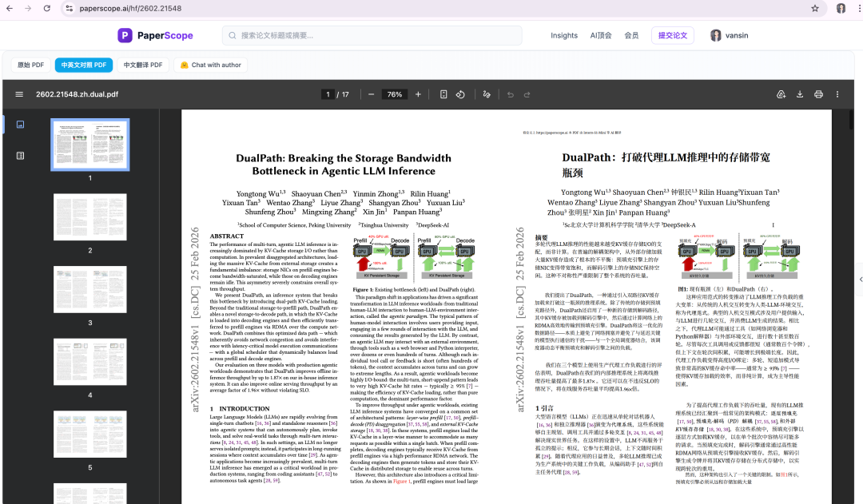Rotate the PDF counterclockwise
The height and width of the screenshot is (504, 863).
[461, 94]
